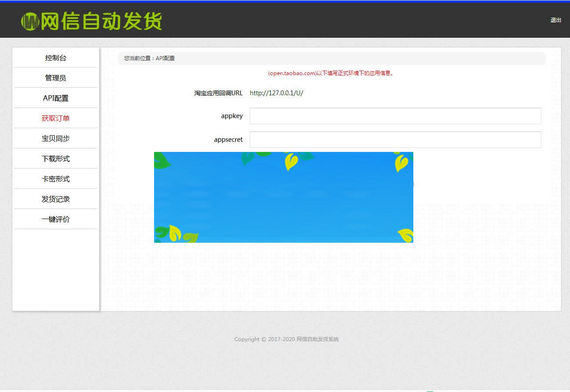Select 宝贝同步 to sync products
This screenshot has height=392, width=570.
[56, 138]
